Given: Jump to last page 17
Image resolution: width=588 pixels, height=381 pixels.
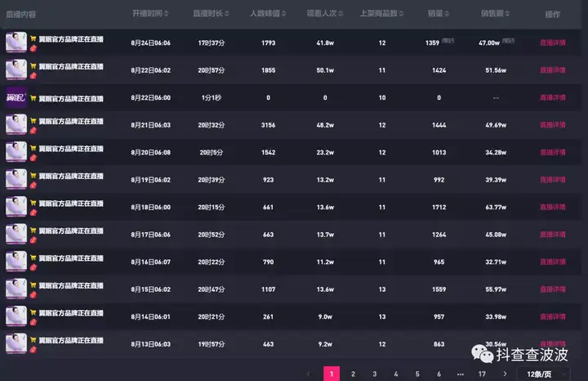Looking at the screenshot, I should click(482, 374).
